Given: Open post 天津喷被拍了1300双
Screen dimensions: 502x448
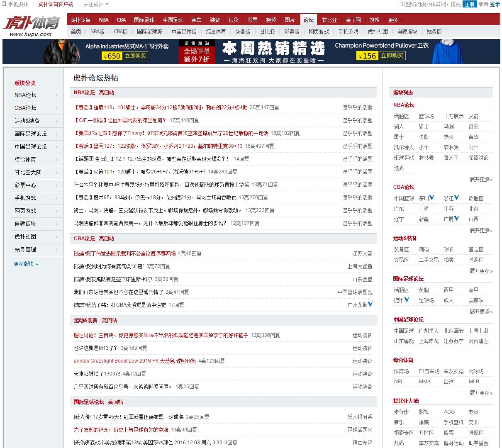Looking at the screenshot, I should [x=97, y=374].
